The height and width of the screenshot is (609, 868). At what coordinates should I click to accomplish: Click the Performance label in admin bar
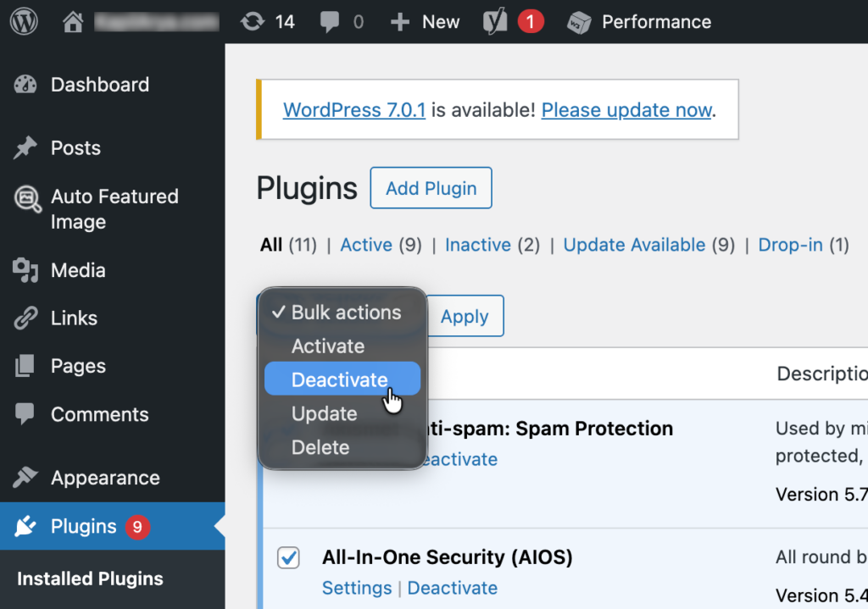pos(657,22)
